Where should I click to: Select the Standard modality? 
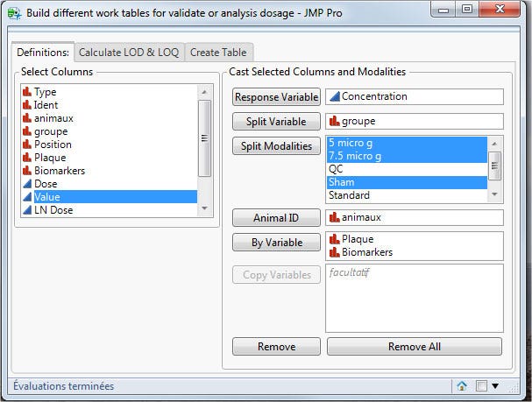pos(408,195)
